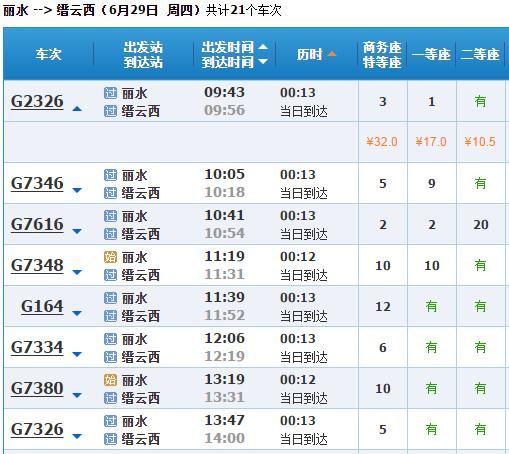Open train G7346 details link

point(37,183)
